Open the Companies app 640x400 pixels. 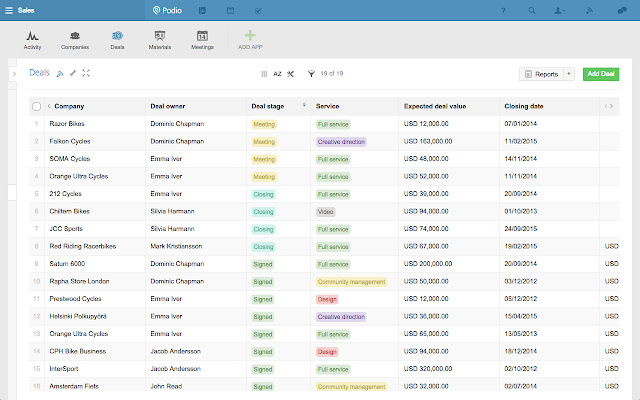pyautogui.click(x=75, y=40)
